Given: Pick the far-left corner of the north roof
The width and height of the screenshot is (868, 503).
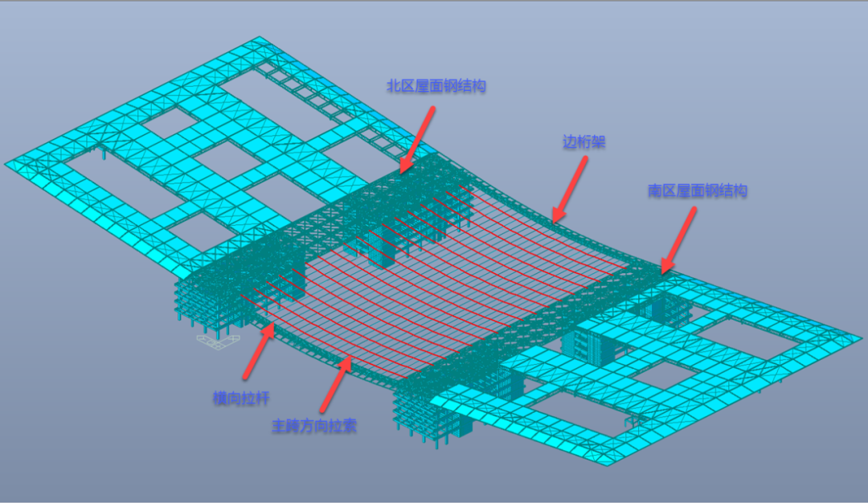Looking at the screenshot, I should (x=10, y=164).
